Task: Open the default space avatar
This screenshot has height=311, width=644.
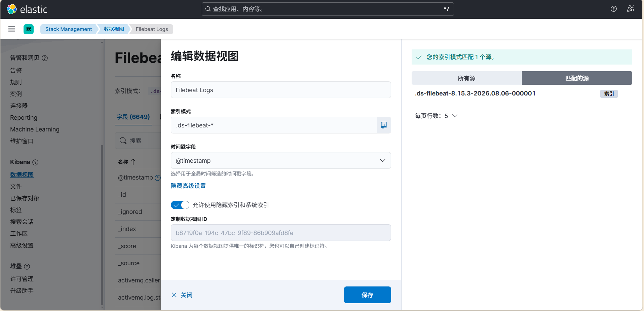Action: 29,29
